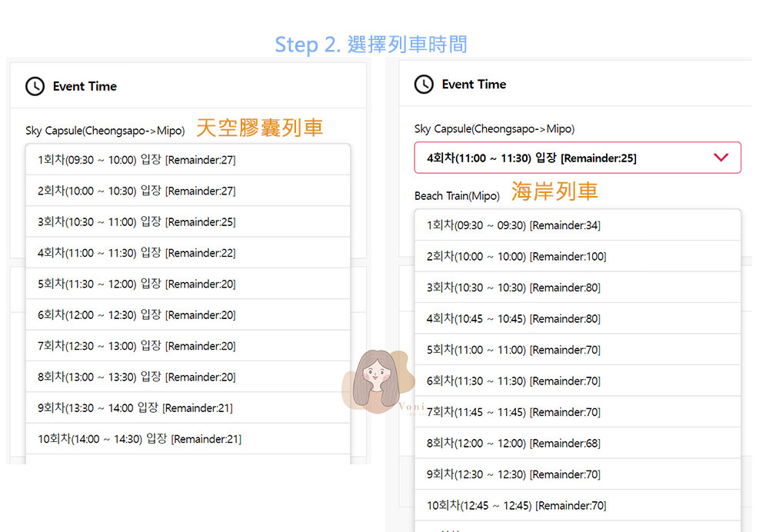
Task: Open the selected 4회차(11:00 ~ 11:30) combo box
Action: coord(577,158)
